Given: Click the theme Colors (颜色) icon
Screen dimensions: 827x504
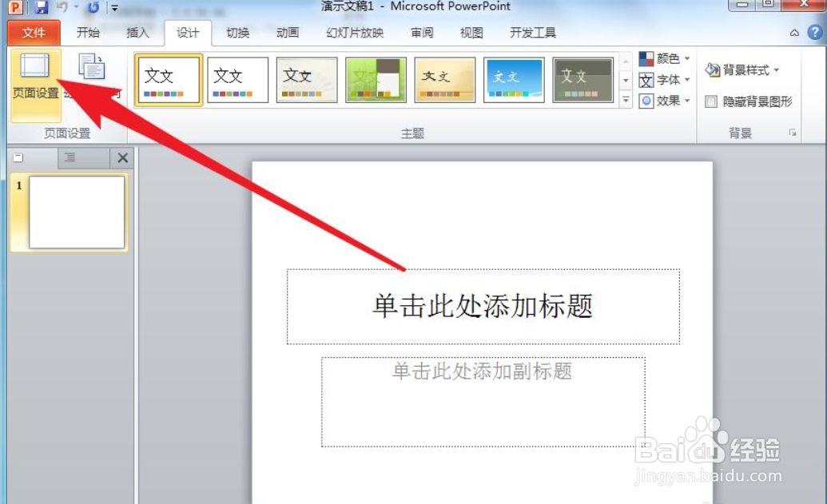Looking at the screenshot, I should point(647,58).
